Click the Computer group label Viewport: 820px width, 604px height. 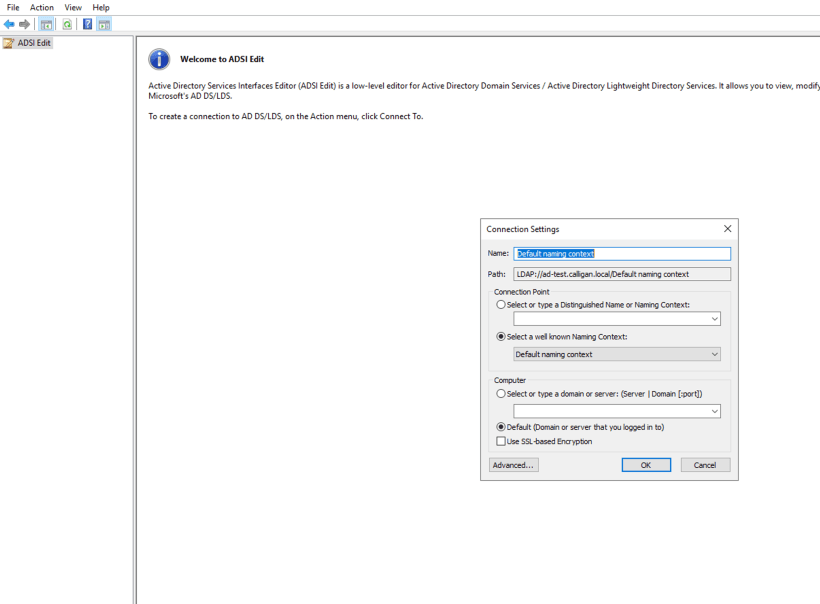click(510, 380)
